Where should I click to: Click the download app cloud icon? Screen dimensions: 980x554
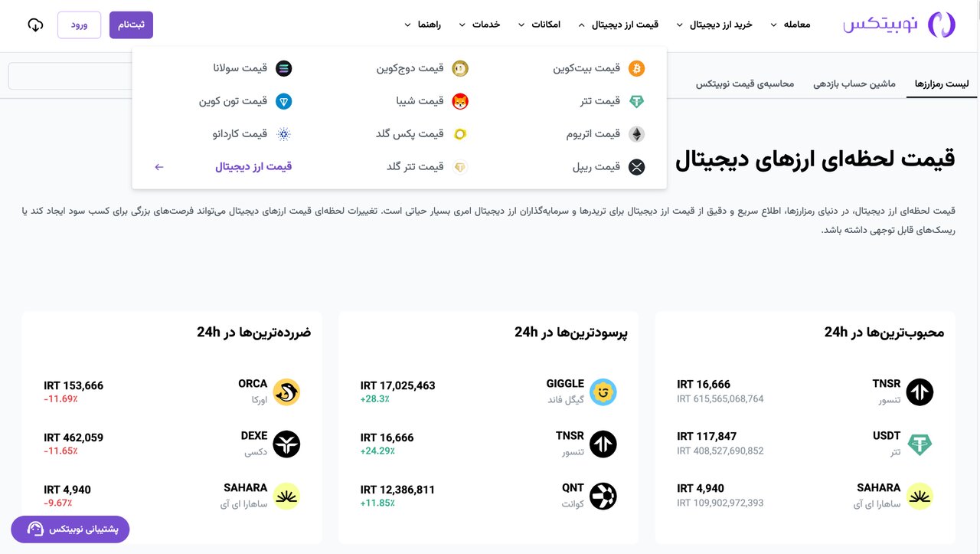click(x=35, y=25)
